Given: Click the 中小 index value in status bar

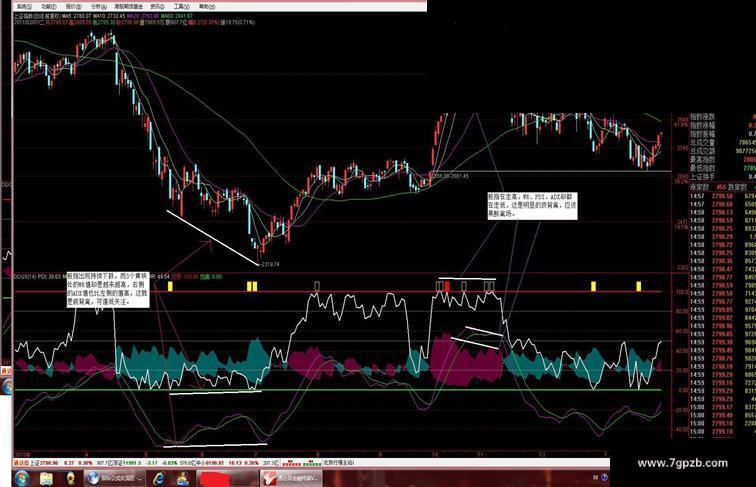Looking at the screenshot, I should [215, 463].
